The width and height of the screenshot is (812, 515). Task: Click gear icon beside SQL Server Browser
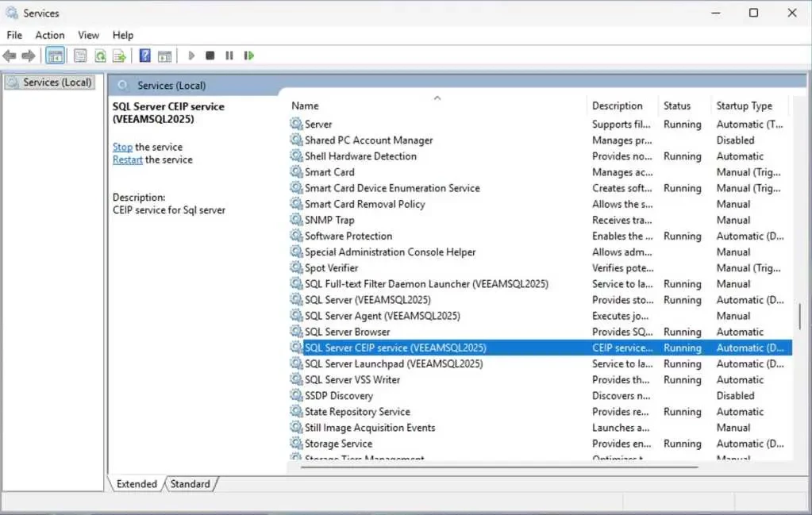[x=296, y=331]
